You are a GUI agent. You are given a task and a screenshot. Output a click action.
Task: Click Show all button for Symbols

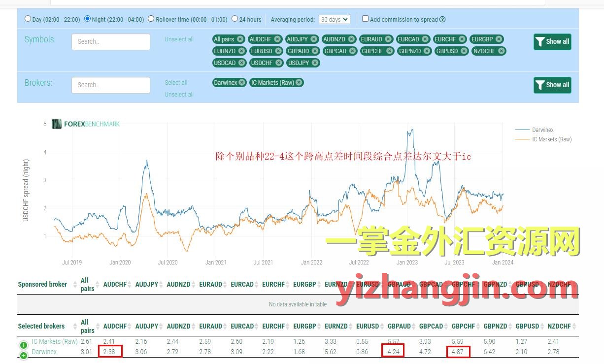[552, 42]
